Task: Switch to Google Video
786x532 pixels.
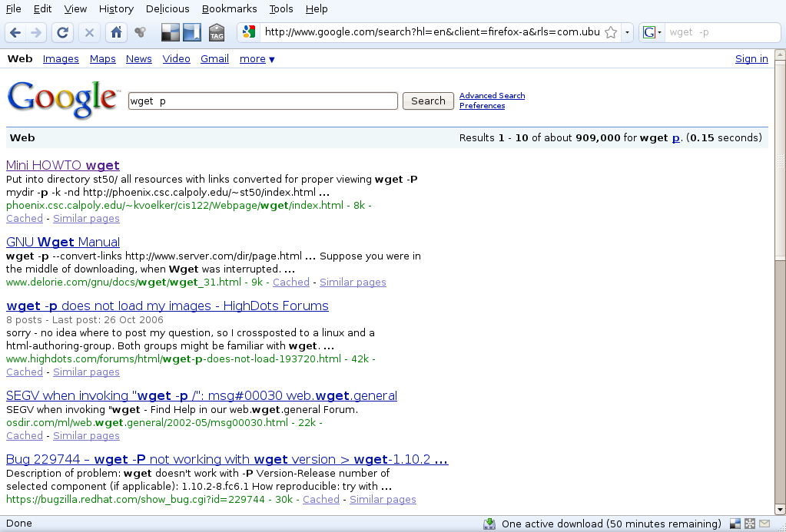Action: pos(177,59)
